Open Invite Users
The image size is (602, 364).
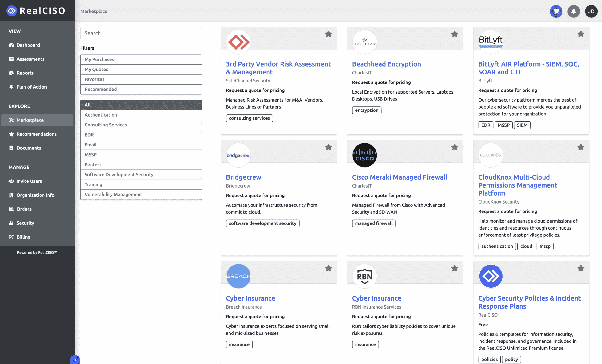37,181
